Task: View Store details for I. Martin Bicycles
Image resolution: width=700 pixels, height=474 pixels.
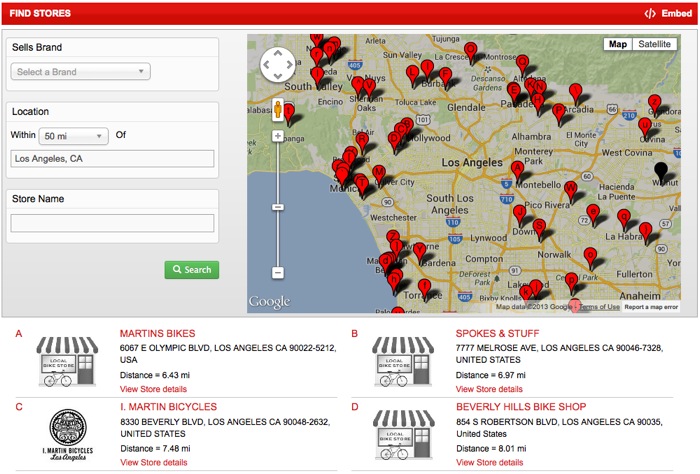Action: tap(154, 463)
